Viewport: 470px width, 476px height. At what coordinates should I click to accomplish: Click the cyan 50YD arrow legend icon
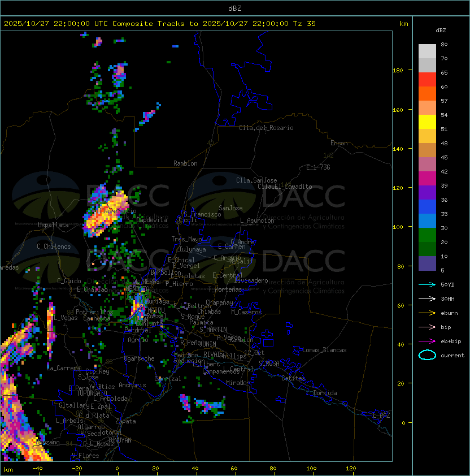pos(427,285)
